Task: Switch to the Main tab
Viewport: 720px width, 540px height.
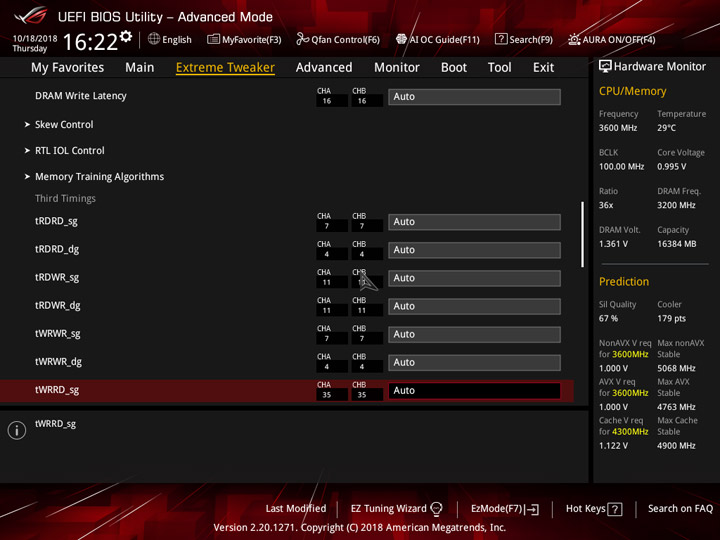Action: pos(140,68)
